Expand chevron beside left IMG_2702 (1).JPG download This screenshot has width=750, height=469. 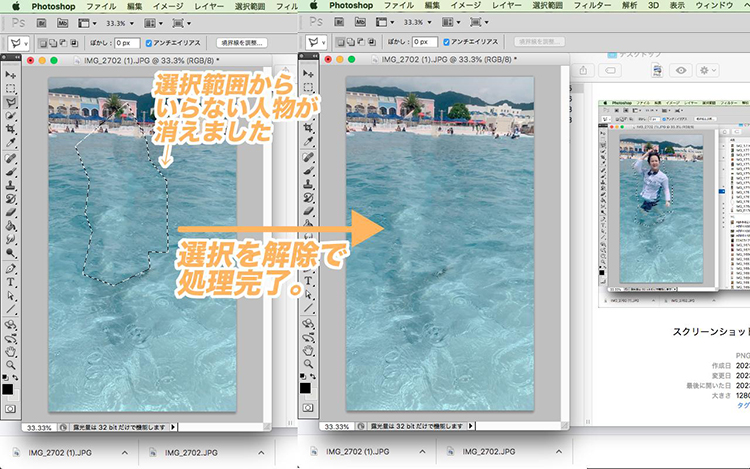pyautogui.click(x=124, y=452)
